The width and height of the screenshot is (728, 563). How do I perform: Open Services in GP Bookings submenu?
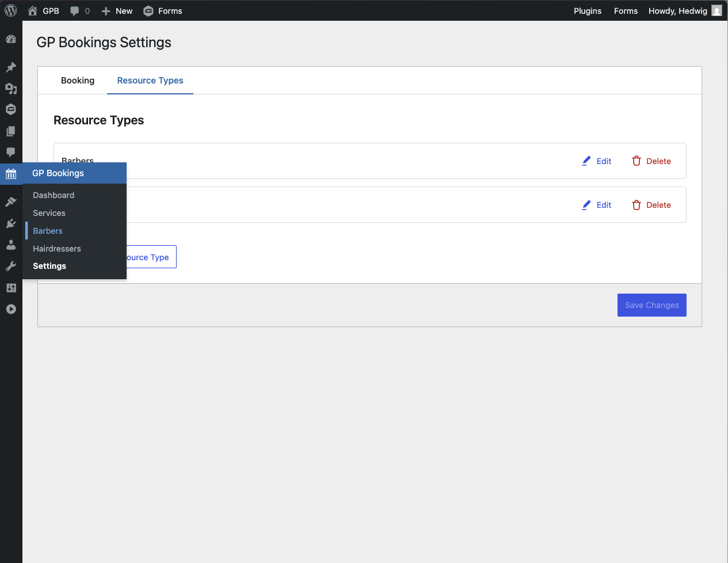(x=49, y=213)
